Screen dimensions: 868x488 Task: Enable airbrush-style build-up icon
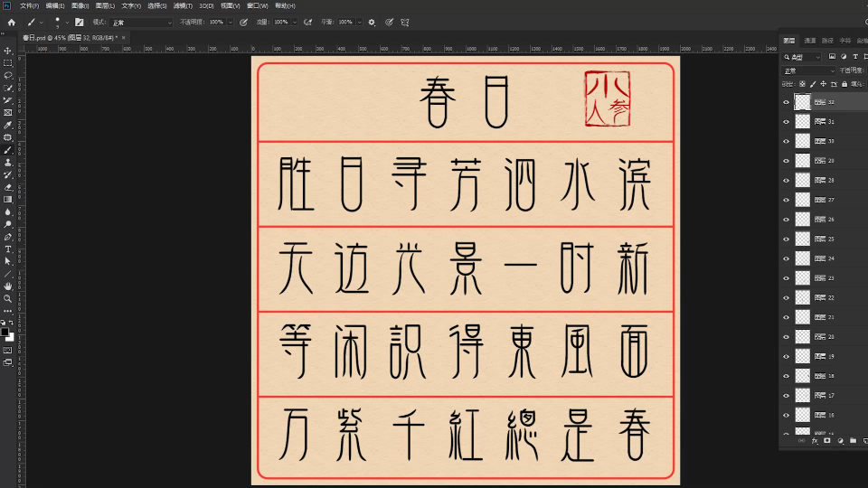[307, 22]
